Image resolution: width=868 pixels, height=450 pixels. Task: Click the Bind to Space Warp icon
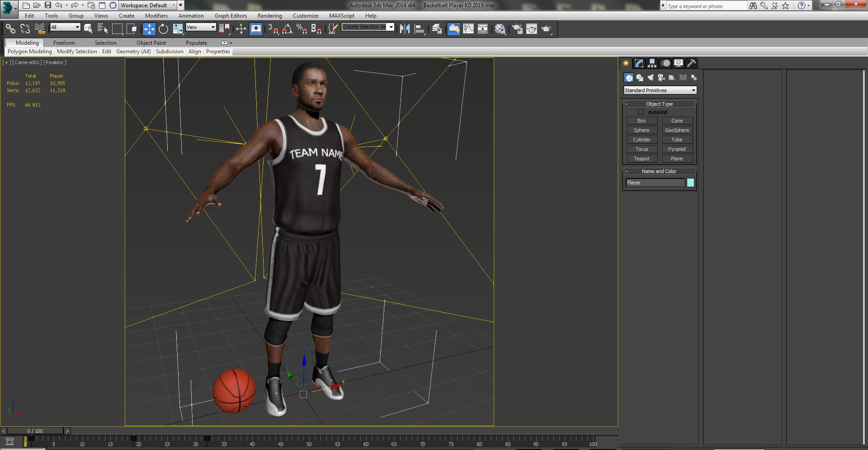pos(40,29)
